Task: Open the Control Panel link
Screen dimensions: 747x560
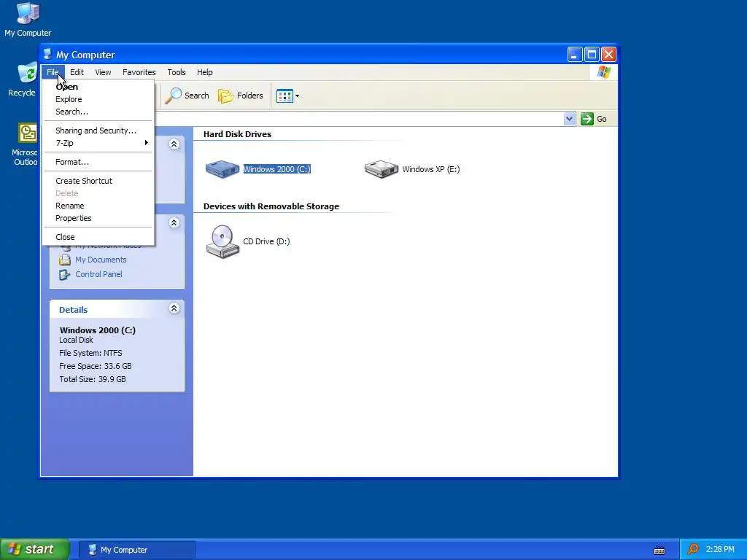Action: point(98,275)
